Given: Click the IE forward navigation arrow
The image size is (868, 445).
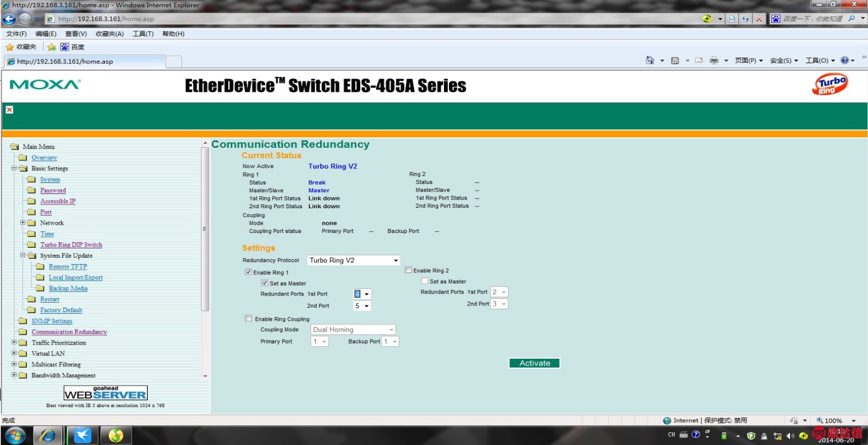Looking at the screenshot, I should [x=25, y=19].
